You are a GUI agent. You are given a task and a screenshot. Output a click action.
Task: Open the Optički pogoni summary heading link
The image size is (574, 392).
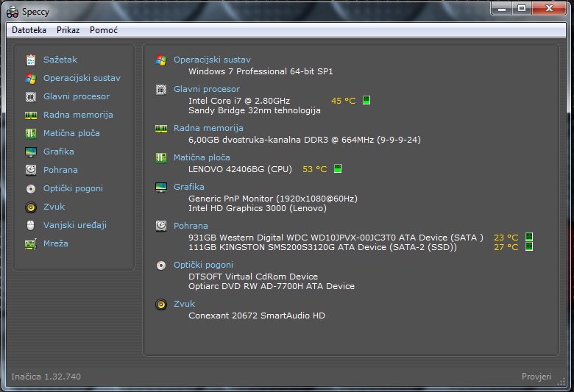(203, 265)
